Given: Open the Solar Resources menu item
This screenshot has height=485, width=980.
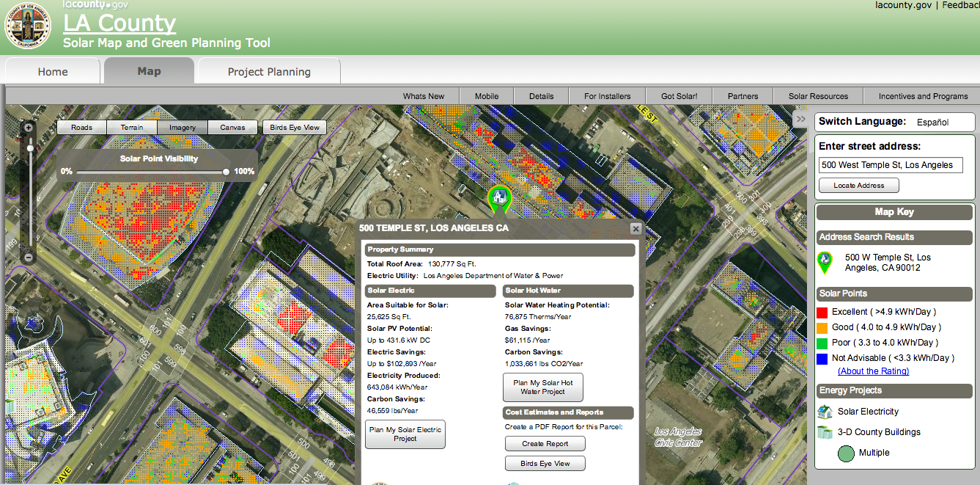Looking at the screenshot, I should (x=818, y=96).
